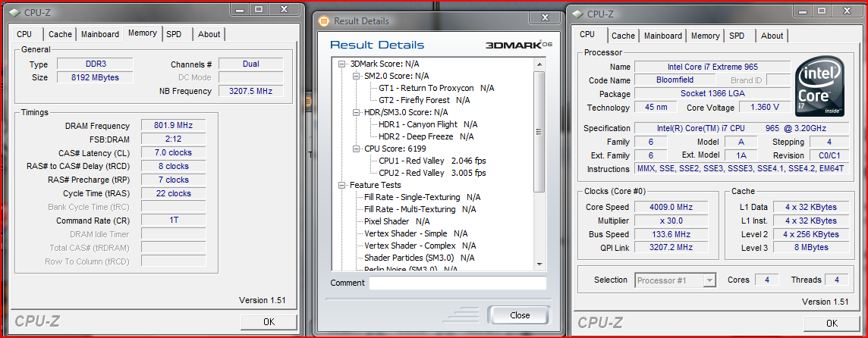Screen dimensions: 868x338
Task: Click the DRAM Frequency value 801.9 MHz
Action: [x=173, y=126]
